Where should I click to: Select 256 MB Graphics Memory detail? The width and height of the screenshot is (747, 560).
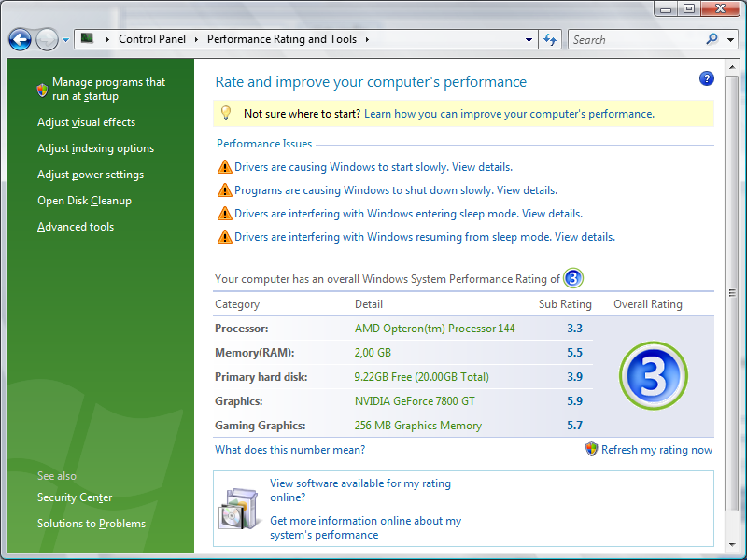pos(417,426)
